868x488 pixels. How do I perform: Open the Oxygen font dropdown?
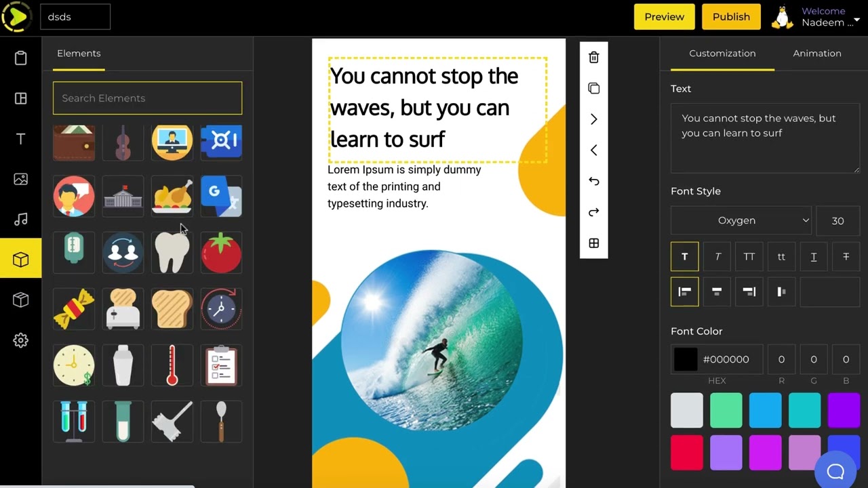pyautogui.click(x=743, y=220)
